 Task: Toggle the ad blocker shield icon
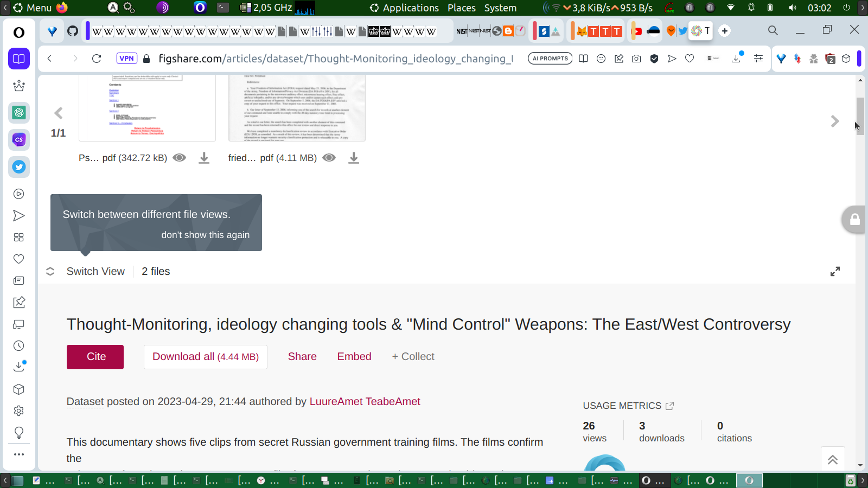click(x=654, y=59)
